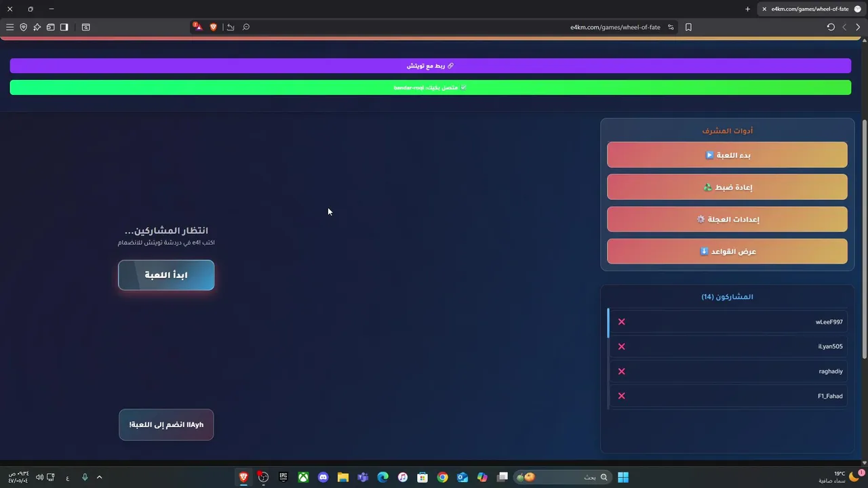Open Epic Games Launcher from the taskbar
Screen dimensions: 868x488
pos(283,477)
